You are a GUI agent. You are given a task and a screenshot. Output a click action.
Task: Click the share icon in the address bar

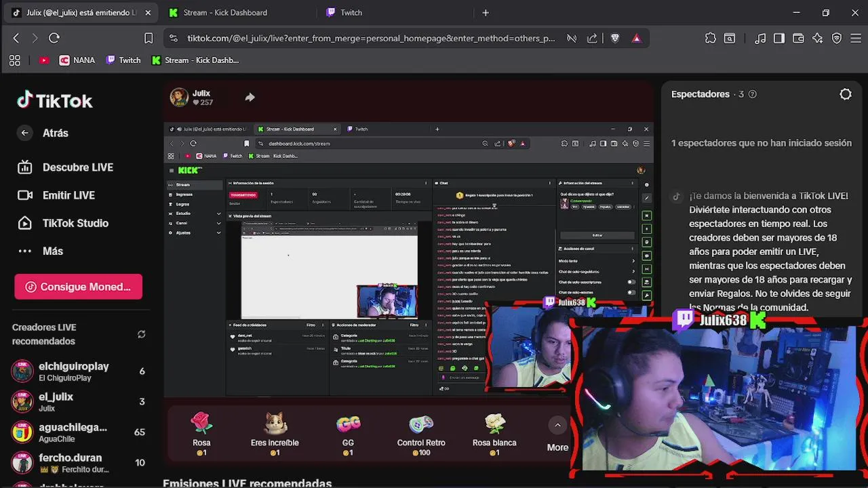pos(592,39)
